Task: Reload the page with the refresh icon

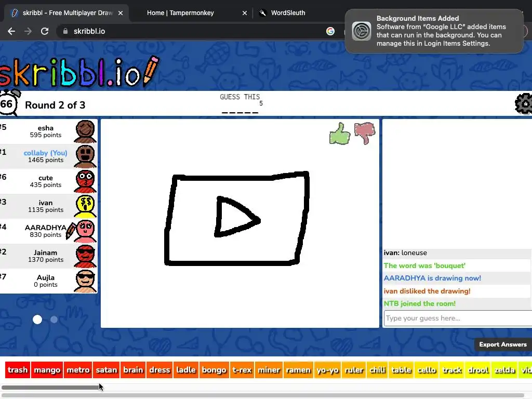Action: pos(45,31)
